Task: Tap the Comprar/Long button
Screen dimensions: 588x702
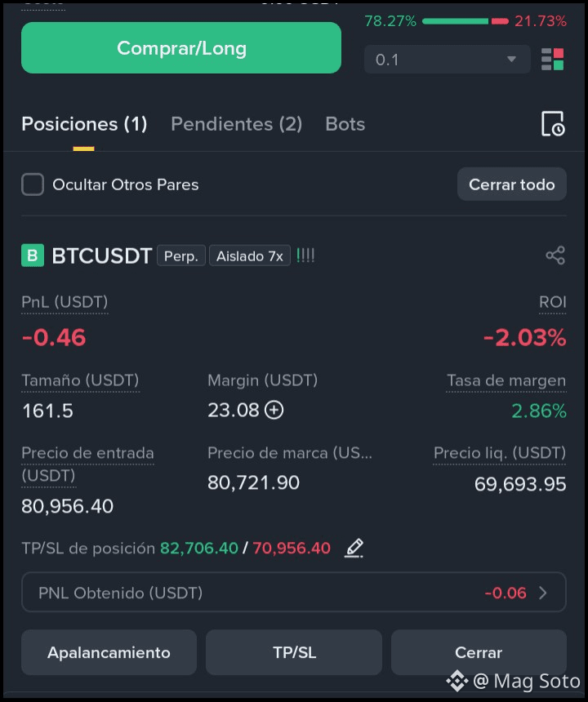Action: click(181, 48)
